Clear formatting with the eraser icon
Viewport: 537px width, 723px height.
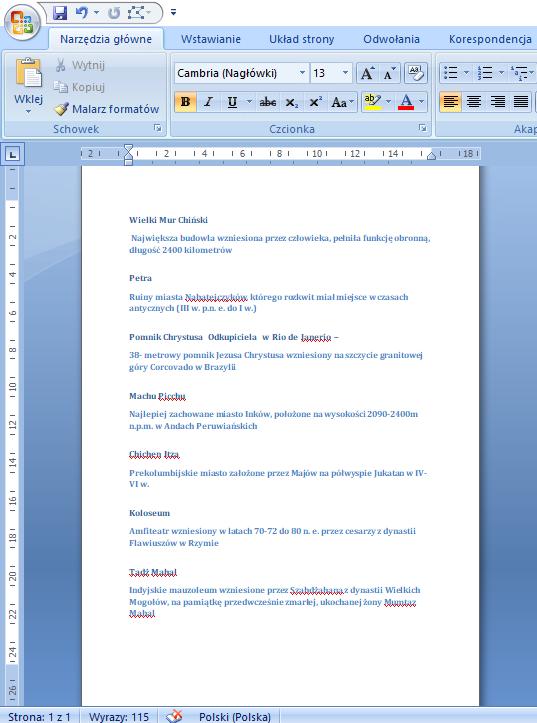coord(416,73)
